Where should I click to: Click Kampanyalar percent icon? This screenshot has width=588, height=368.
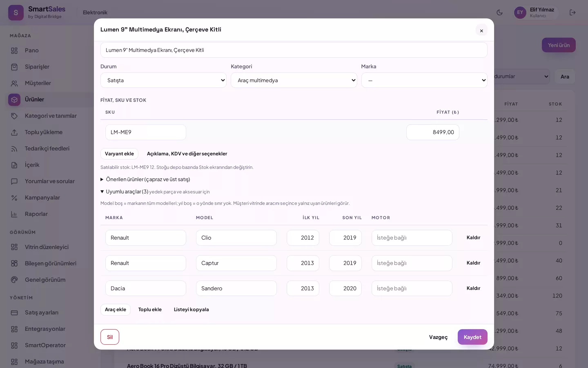click(x=14, y=197)
